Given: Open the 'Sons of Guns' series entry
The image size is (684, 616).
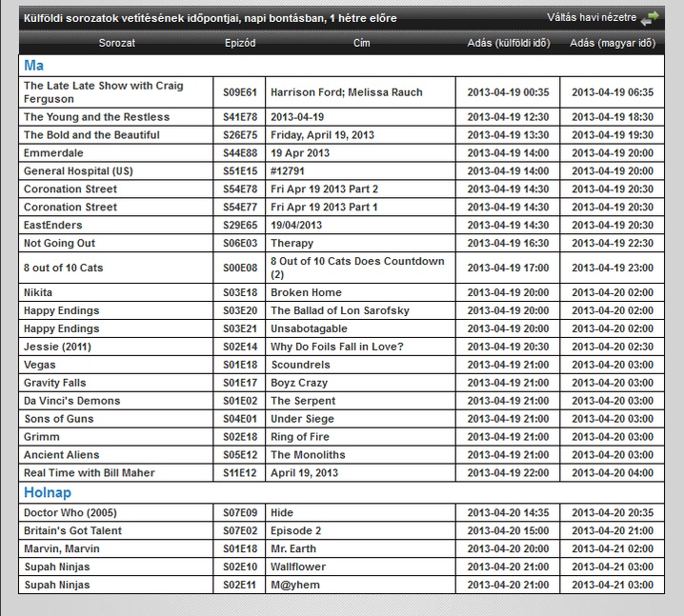Looking at the screenshot, I should [59, 419].
